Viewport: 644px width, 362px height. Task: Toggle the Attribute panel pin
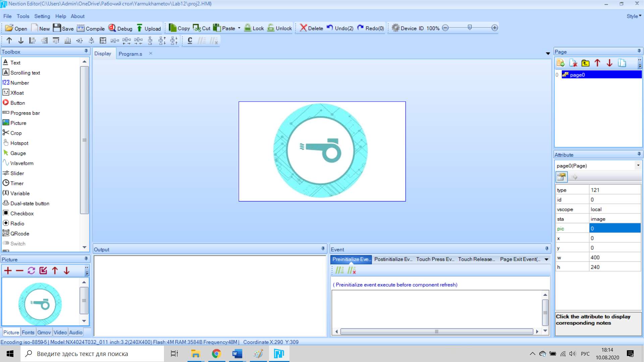click(x=639, y=154)
